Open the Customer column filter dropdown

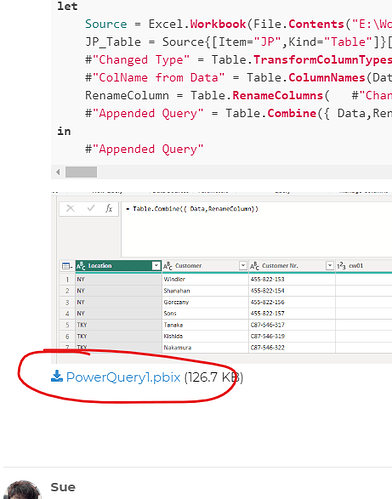[x=243, y=266]
